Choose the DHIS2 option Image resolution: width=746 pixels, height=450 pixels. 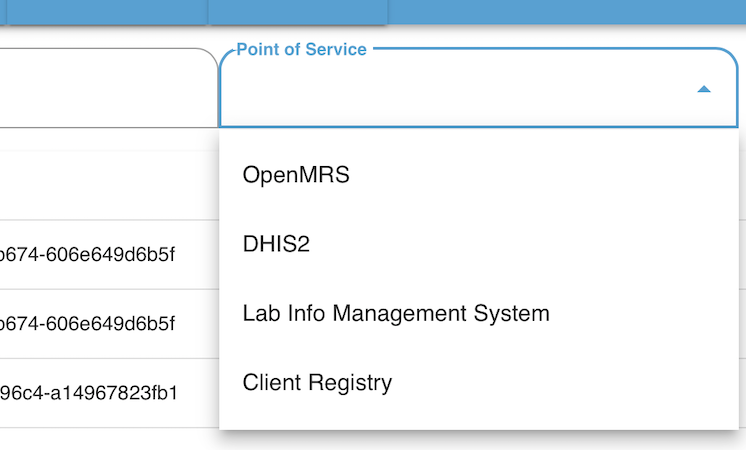click(479, 244)
